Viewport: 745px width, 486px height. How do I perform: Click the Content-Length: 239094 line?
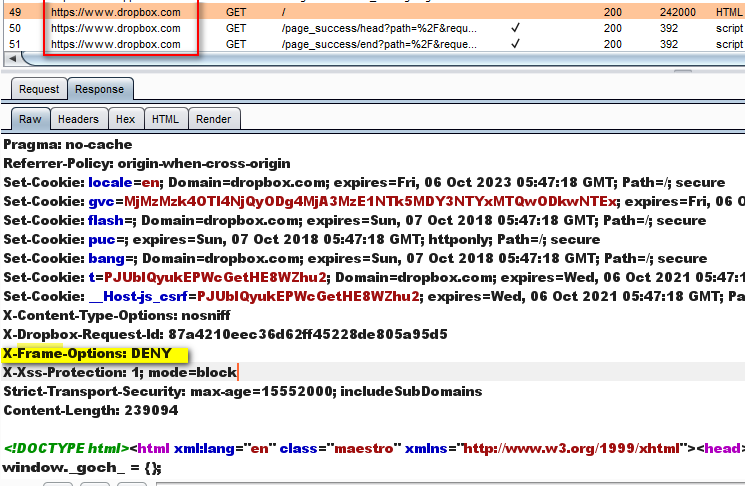(x=90, y=410)
